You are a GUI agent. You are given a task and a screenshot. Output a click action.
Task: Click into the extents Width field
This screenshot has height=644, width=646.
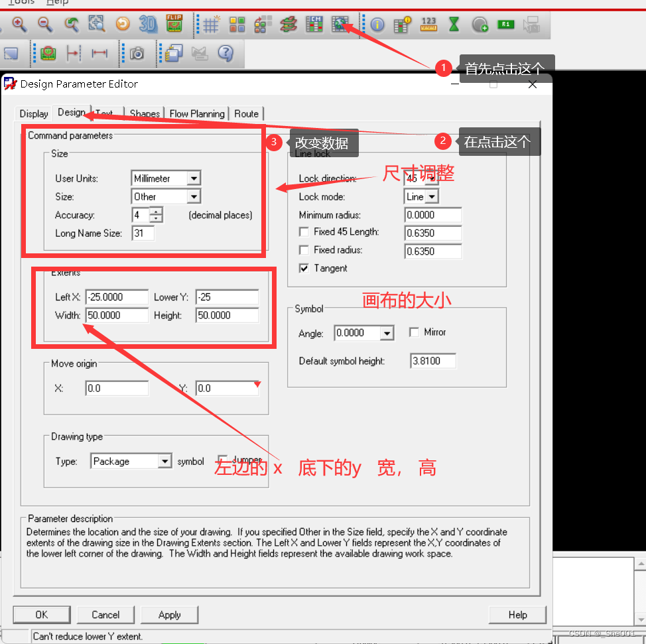[x=117, y=316]
